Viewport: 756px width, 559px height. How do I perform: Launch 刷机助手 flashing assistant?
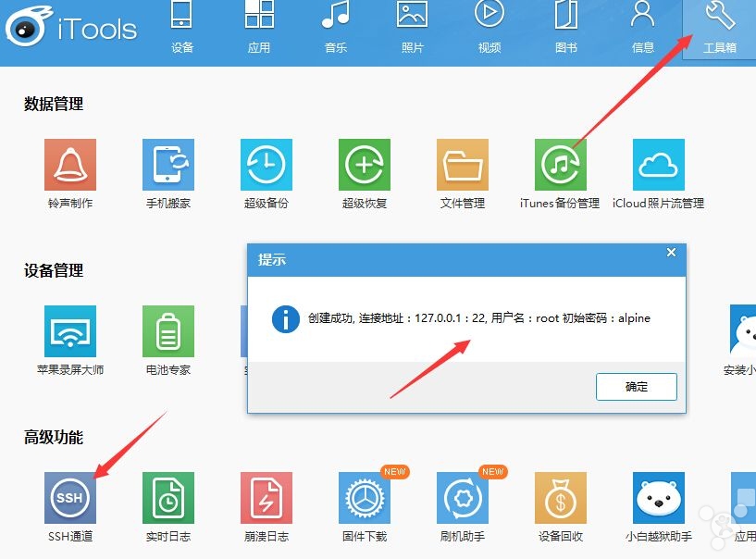(463, 507)
